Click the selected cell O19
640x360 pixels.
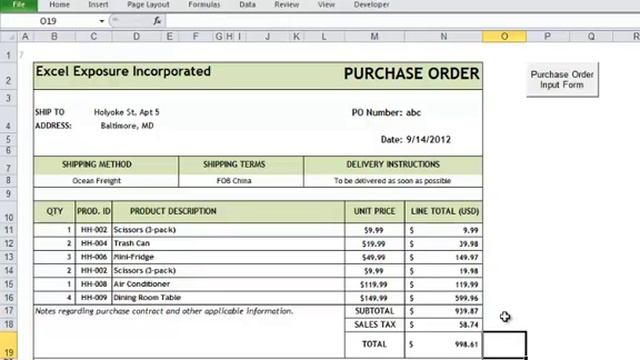[x=504, y=345]
